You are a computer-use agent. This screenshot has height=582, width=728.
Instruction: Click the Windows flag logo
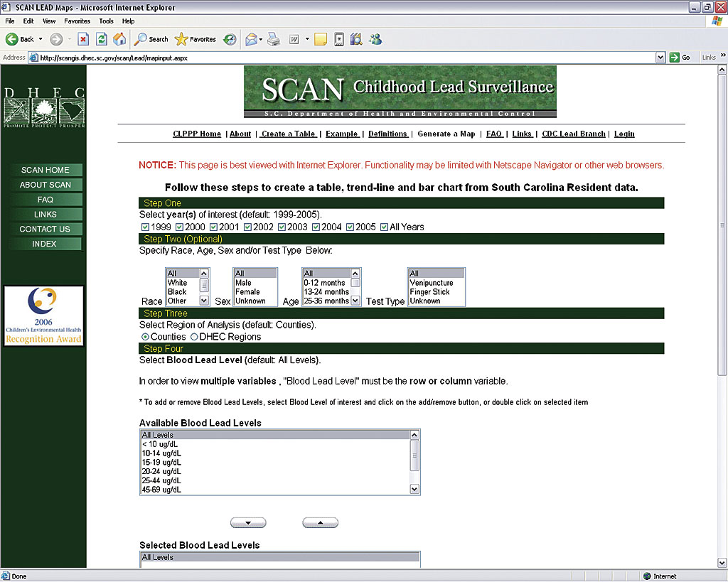[x=717, y=21]
